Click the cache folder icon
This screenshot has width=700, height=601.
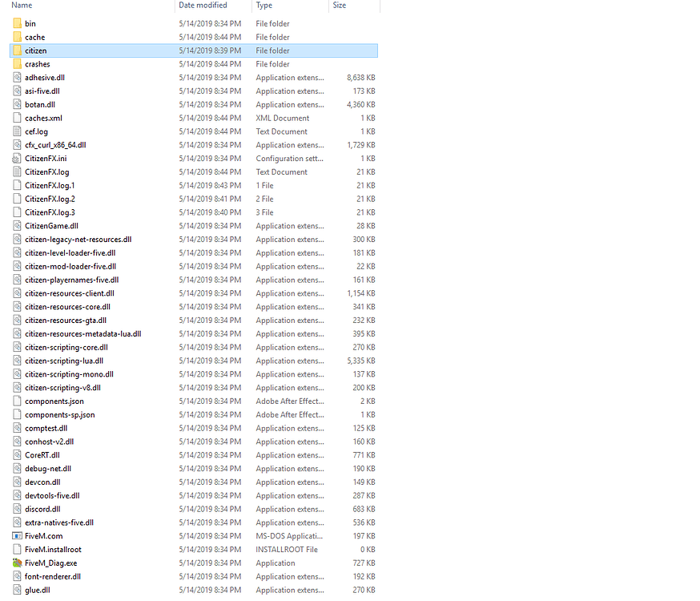pos(17,37)
